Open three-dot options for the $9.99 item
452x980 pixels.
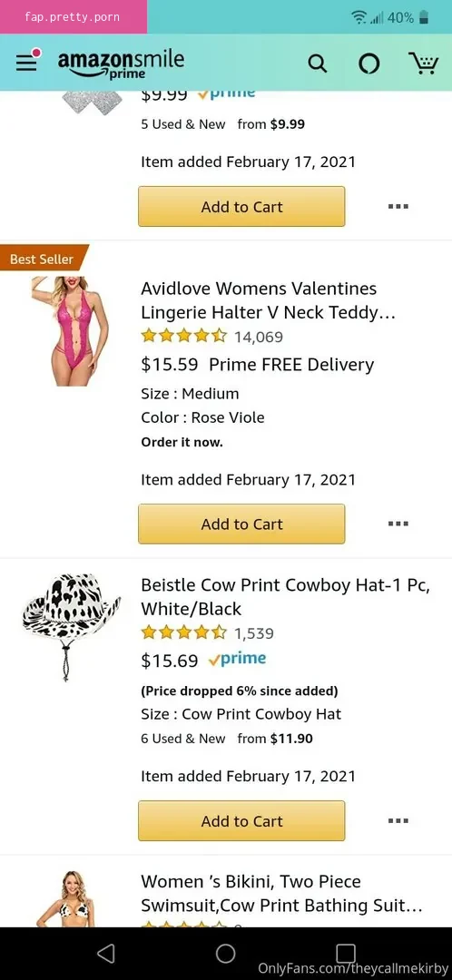398,206
